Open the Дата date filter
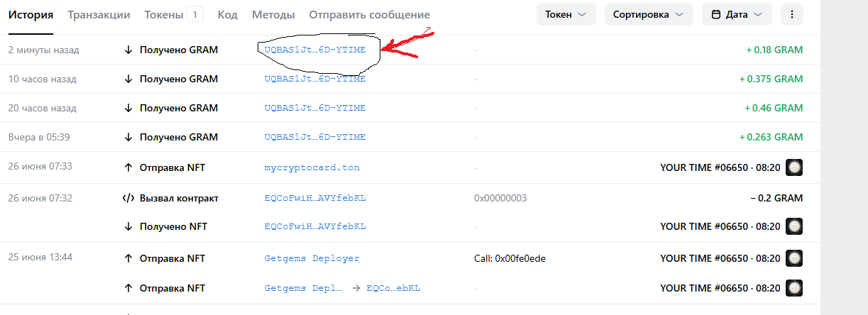868x315 pixels. click(x=737, y=14)
